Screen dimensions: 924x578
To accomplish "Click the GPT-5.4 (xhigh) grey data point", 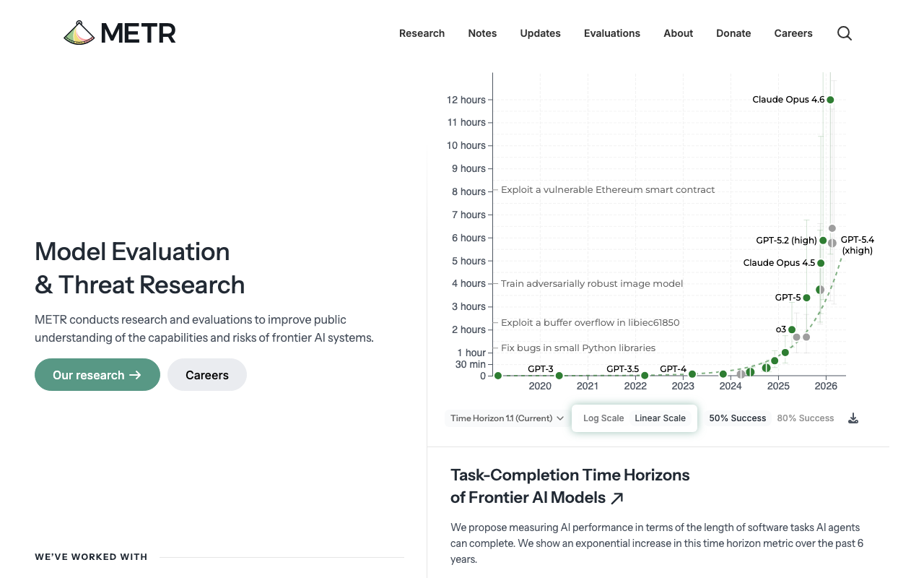I will tap(832, 243).
